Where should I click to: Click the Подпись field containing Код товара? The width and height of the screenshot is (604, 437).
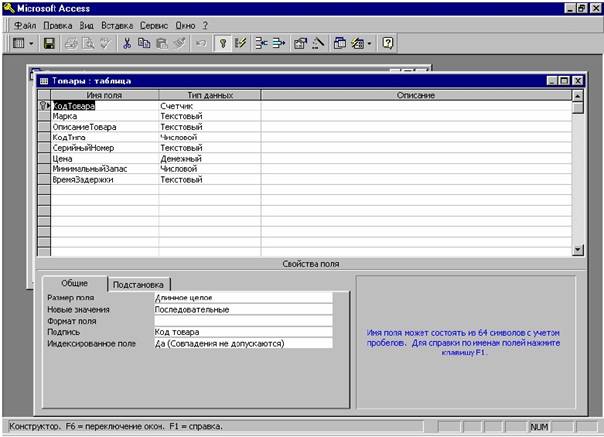point(243,332)
